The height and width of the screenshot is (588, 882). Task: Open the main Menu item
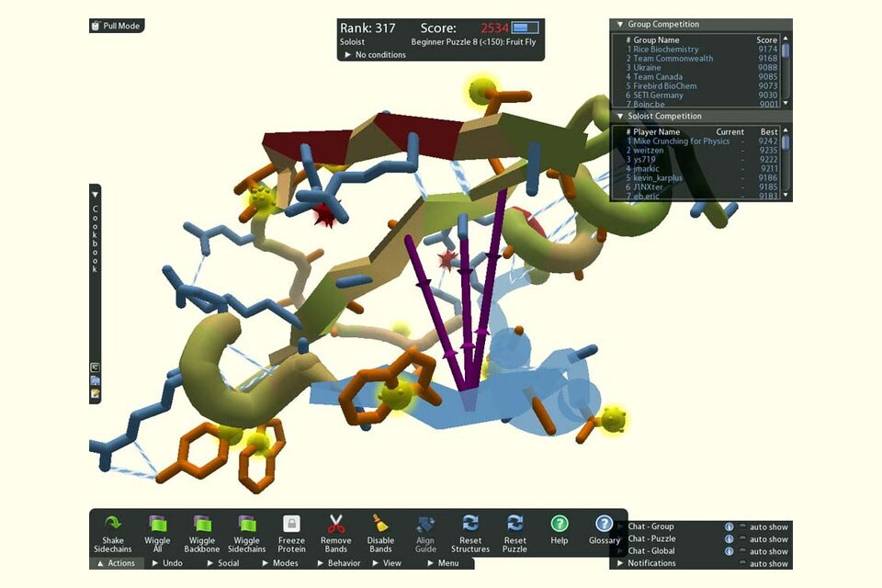pos(443,562)
